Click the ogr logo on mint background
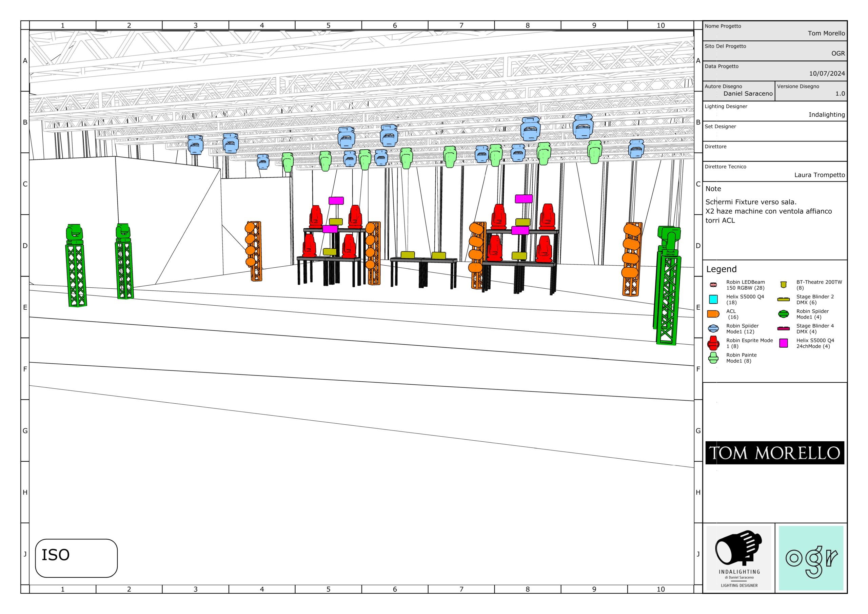This screenshot has height=614, width=868. coord(811,558)
